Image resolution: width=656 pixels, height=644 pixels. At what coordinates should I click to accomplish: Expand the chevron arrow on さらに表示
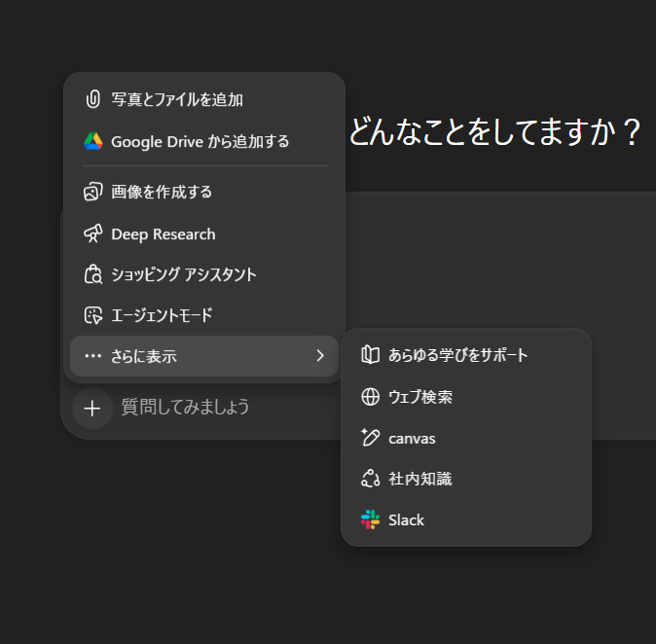point(320,357)
